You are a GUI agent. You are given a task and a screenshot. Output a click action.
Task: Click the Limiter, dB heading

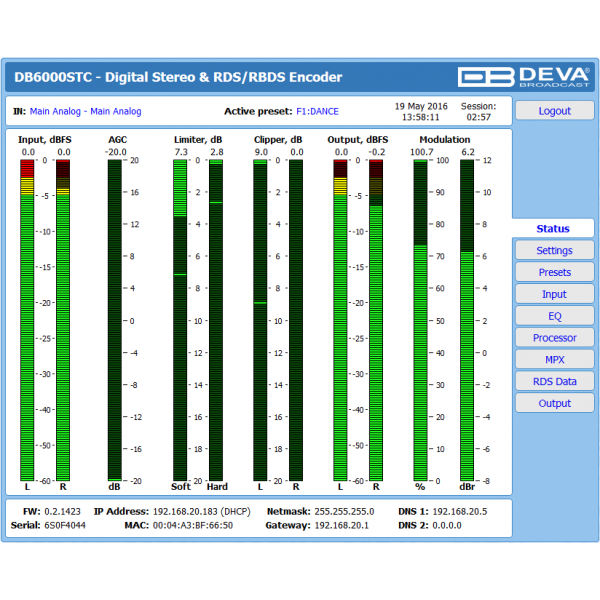198,140
